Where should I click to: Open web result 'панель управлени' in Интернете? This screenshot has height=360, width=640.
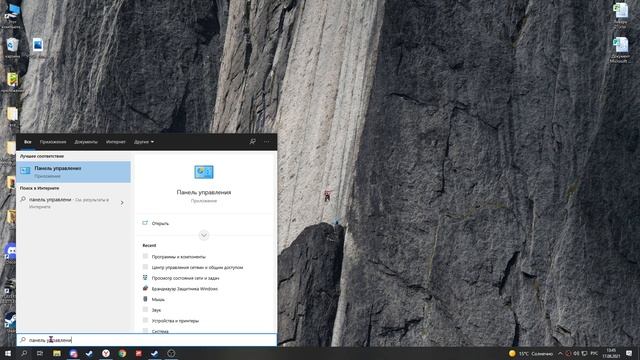(69, 203)
